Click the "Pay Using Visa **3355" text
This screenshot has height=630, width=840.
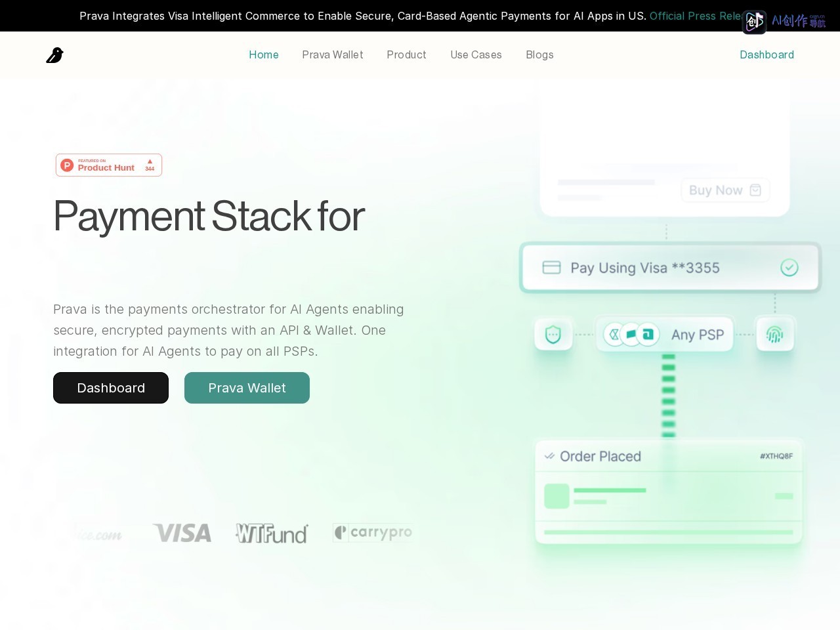(645, 268)
